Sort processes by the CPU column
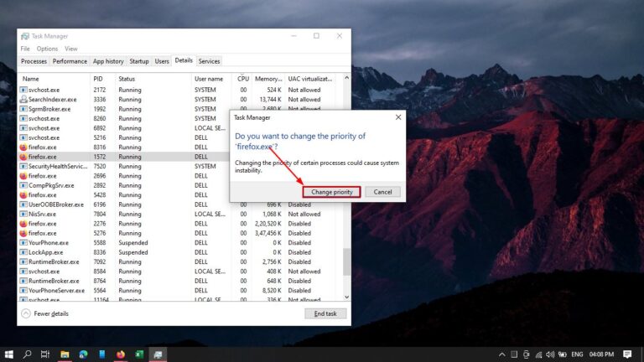Image resolution: width=644 pixels, height=362 pixels. coord(241,79)
